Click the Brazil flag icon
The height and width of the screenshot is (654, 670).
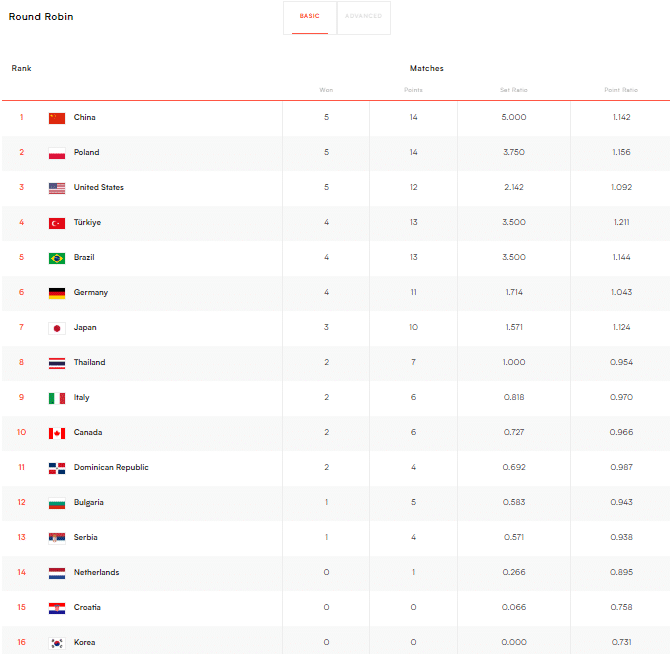57,258
